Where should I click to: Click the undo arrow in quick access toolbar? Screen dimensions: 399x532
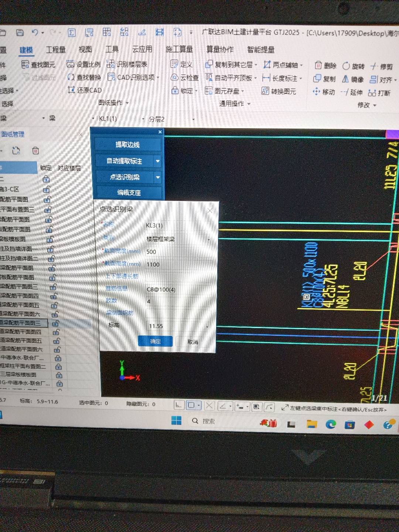tap(35, 33)
